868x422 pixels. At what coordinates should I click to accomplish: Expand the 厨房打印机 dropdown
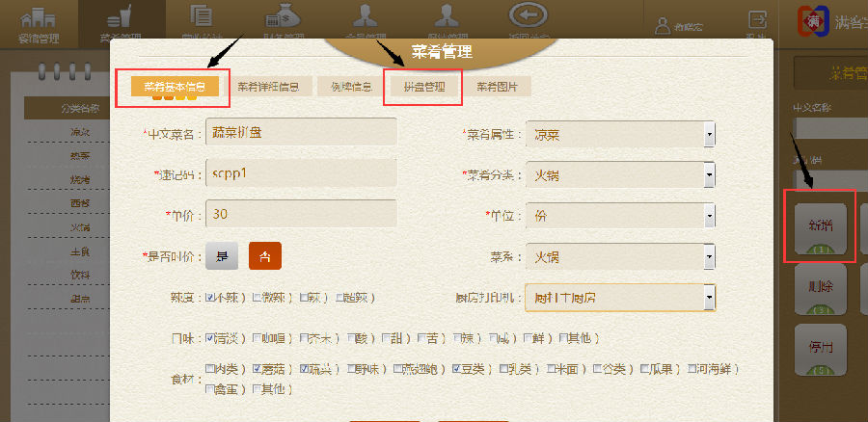pos(620,298)
